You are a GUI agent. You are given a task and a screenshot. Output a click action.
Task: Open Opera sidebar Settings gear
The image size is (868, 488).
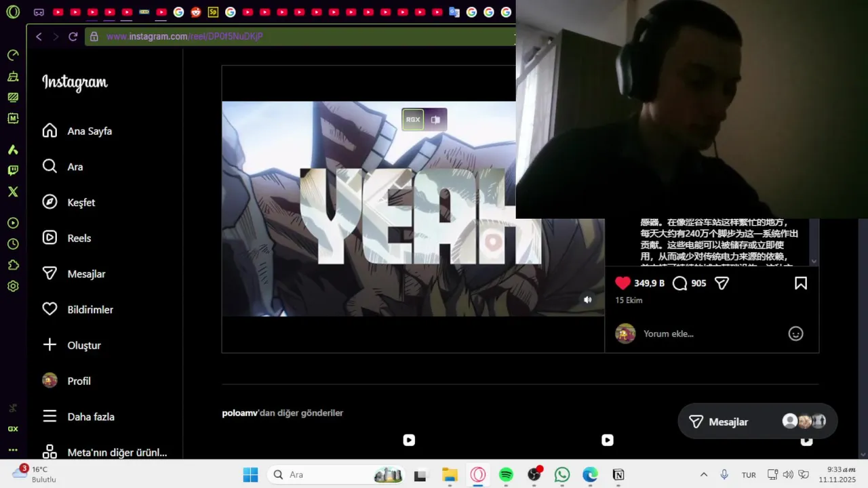[13, 286]
